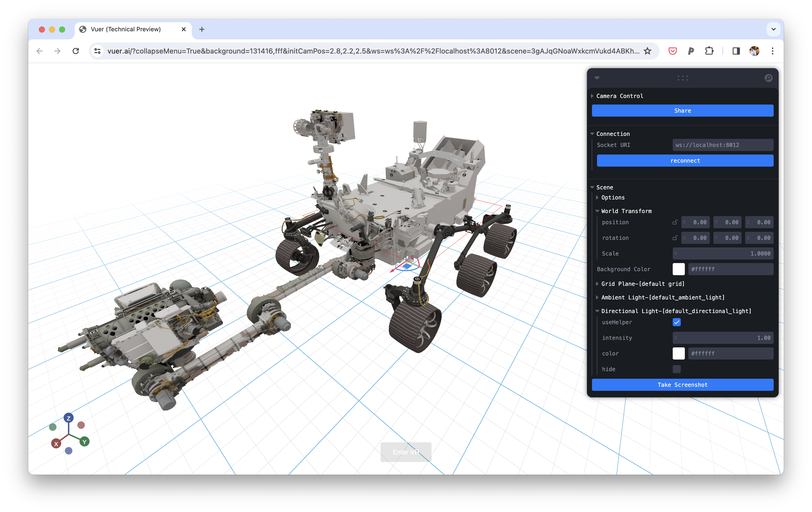Viewport: 812px width, 512px height.
Task: Open the browser extensions puzzle icon
Action: tap(709, 51)
